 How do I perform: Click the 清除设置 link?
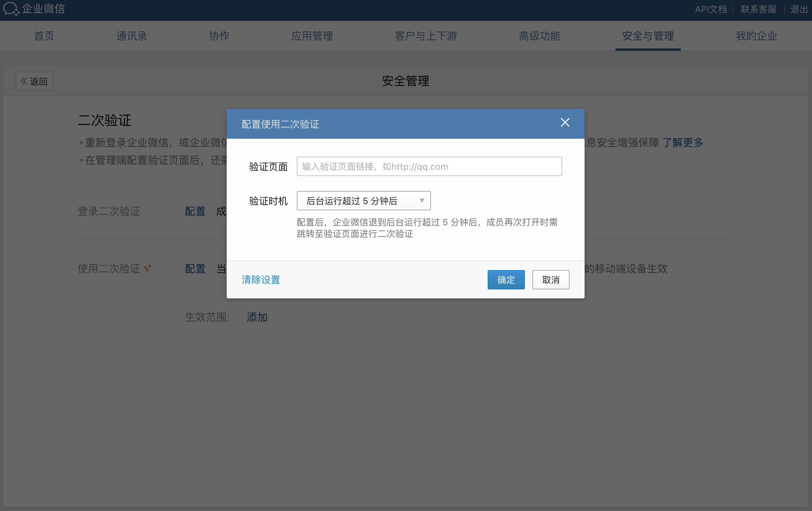[x=261, y=280]
